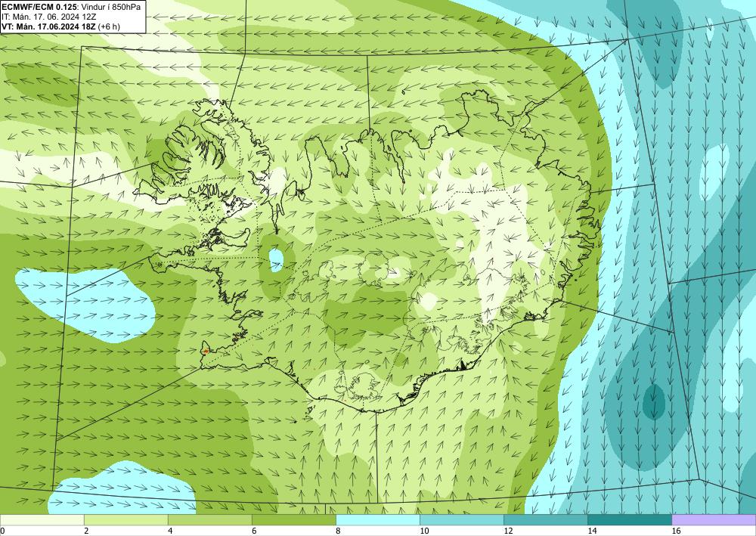Click the 10–12 cyan legend band
The image size is (756, 536).
(x=461, y=519)
